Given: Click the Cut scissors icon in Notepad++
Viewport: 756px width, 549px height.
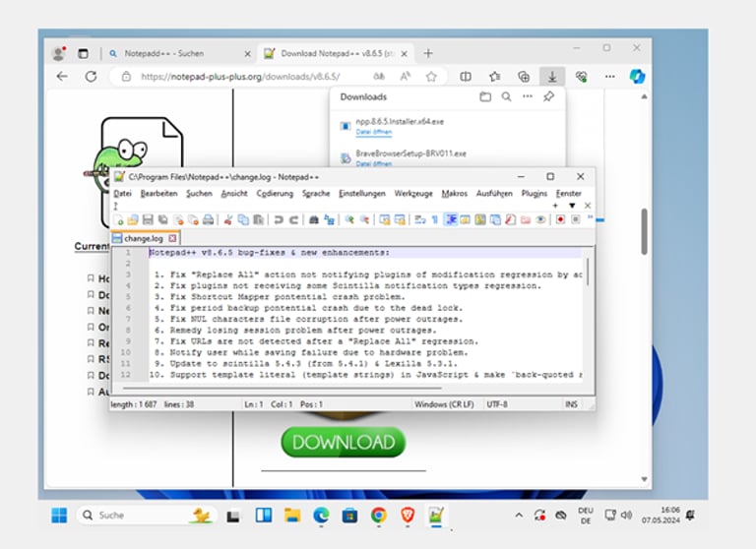Looking at the screenshot, I should pos(228,220).
